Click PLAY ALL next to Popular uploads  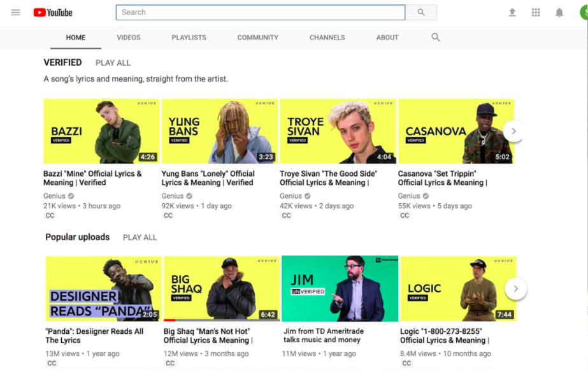point(140,238)
